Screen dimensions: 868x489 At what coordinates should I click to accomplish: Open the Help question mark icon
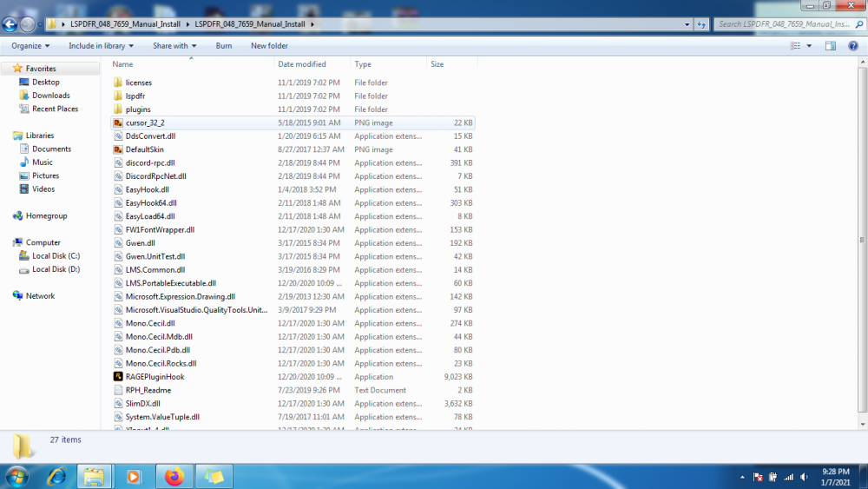pos(853,46)
